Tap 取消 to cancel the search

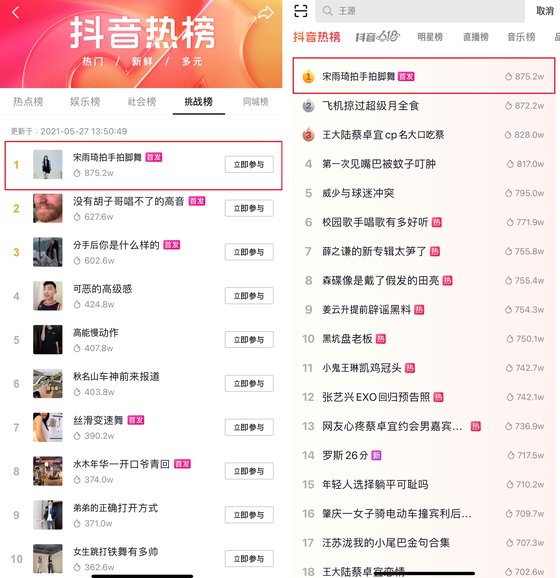click(545, 11)
